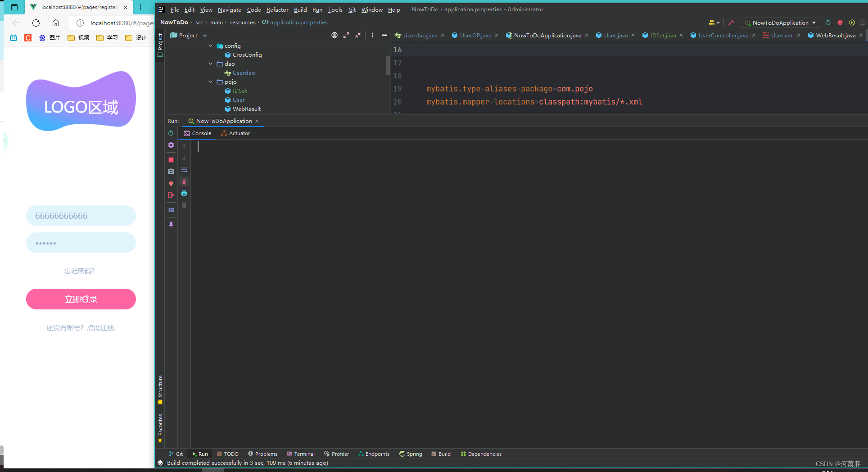Collapse the config folder
This screenshot has width=868, height=472.
210,46
